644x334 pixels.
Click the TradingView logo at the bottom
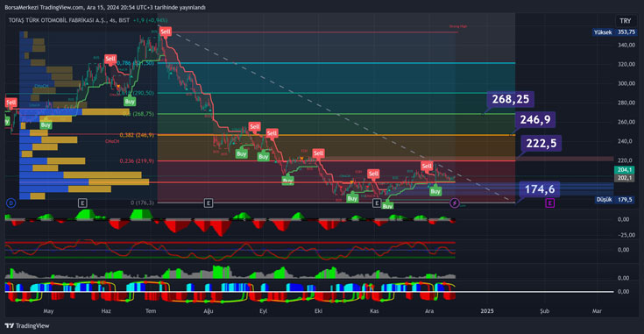point(27,326)
